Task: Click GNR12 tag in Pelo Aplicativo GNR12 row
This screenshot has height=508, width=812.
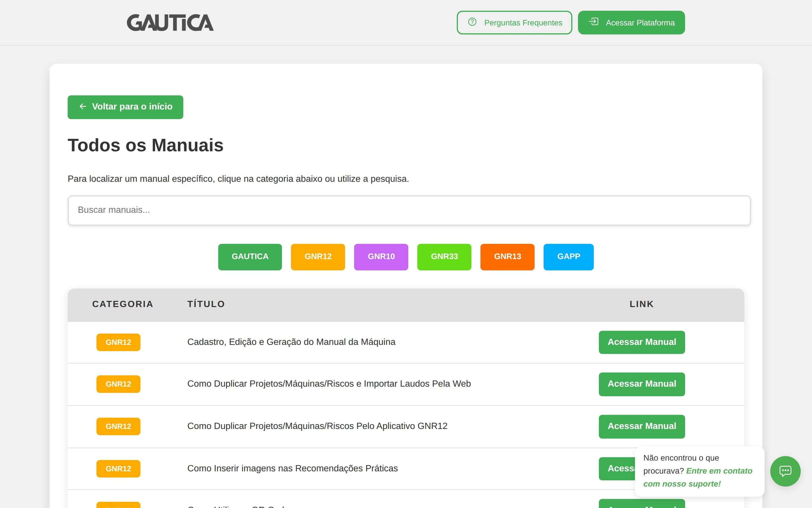Action: (118, 426)
